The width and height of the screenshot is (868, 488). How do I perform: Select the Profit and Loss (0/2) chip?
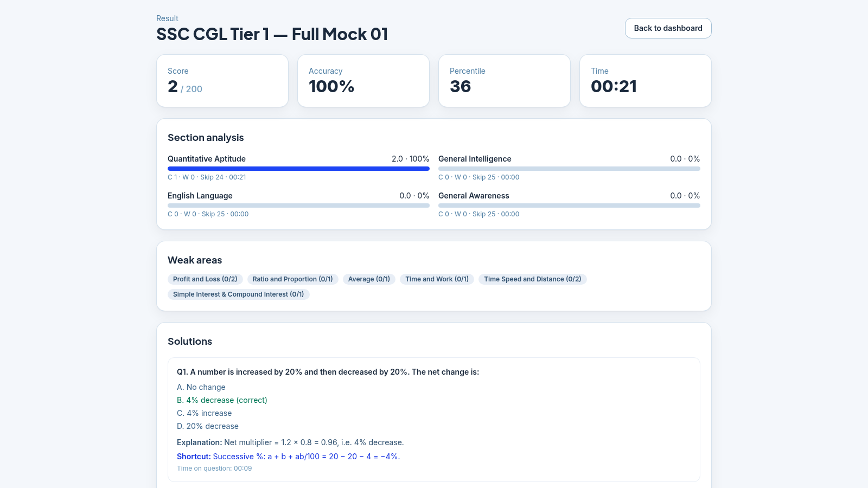[x=205, y=279]
